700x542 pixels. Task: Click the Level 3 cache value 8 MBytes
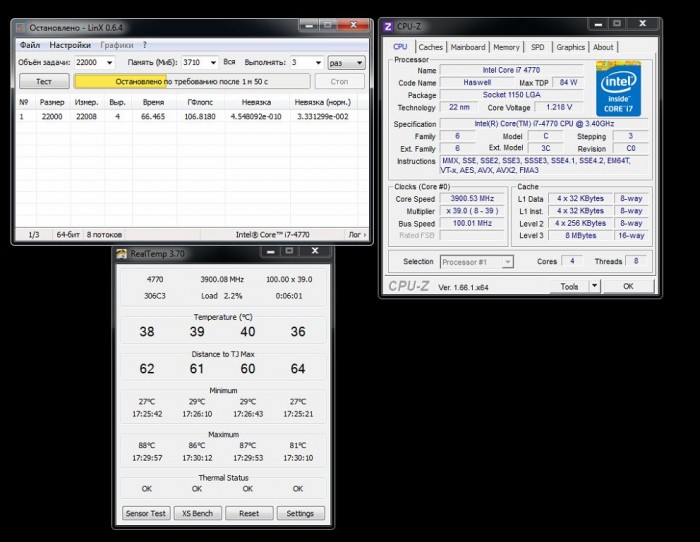[x=580, y=235]
